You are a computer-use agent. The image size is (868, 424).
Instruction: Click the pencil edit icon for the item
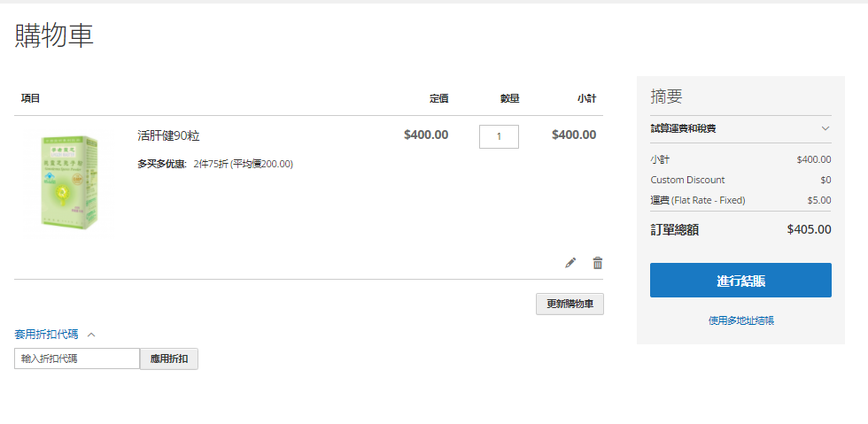pos(570,263)
